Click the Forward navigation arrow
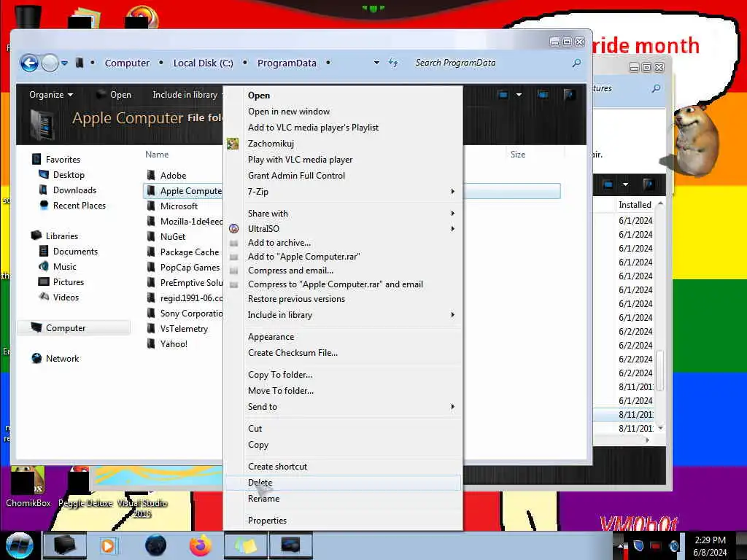The image size is (747, 560). (50, 63)
